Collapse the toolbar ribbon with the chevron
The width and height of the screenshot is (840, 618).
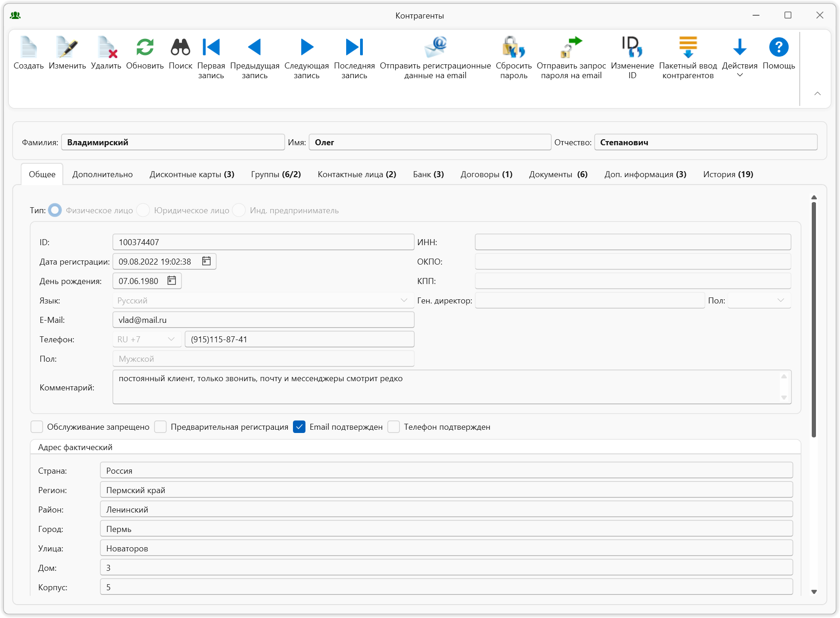(x=817, y=93)
